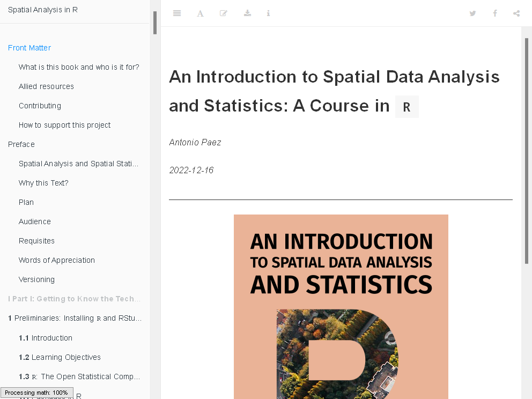Expand chapter 1 Preliminaries in sidebar
The image size is (532, 399).
pyautogui.click(x=75, y=318)
